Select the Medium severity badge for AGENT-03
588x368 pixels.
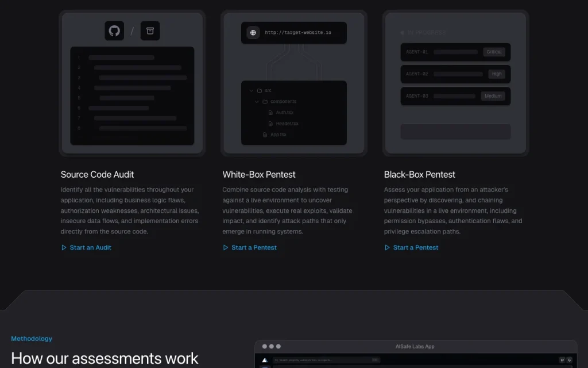pyautogui.click(x=493, y=96)
